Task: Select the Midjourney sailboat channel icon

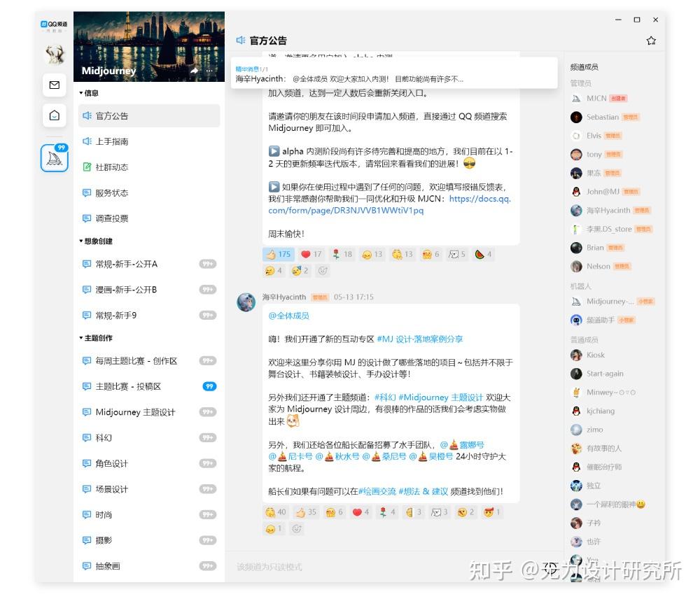Action: [x=55, y=158]
